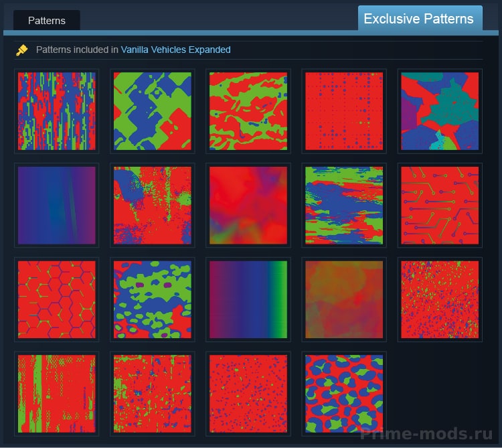
Task: Select the horizontal blue-green brushstroke pattern
Action: pyautogui.click(x=344, y=206)
